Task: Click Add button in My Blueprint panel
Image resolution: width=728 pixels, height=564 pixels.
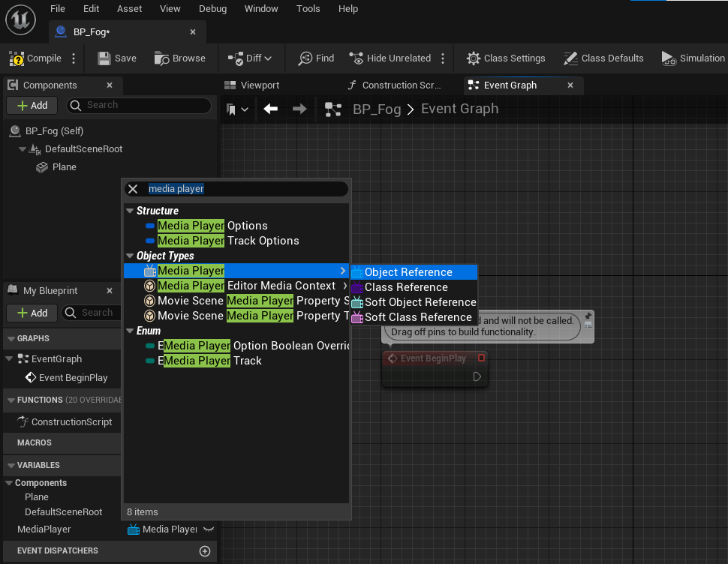Action: tap(32, 313)
